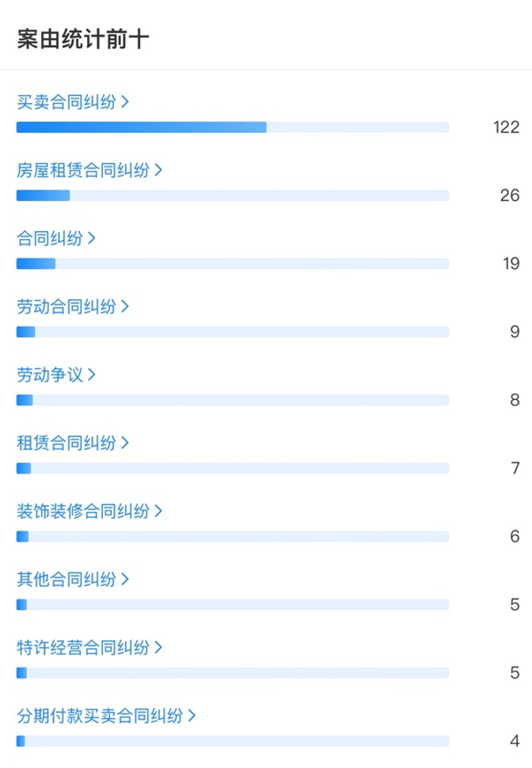Viewport: 532px width, 768px height.
Task: Click the count 122 for 买卖合同纠纷
Action: (x=504, y=127)
